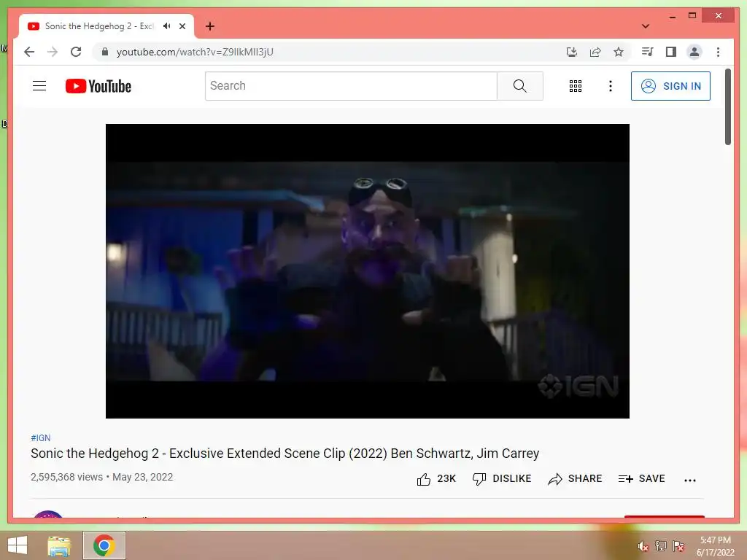Open Chrome media controls icon
The image size is (747, 560).
tap(648, 52)
